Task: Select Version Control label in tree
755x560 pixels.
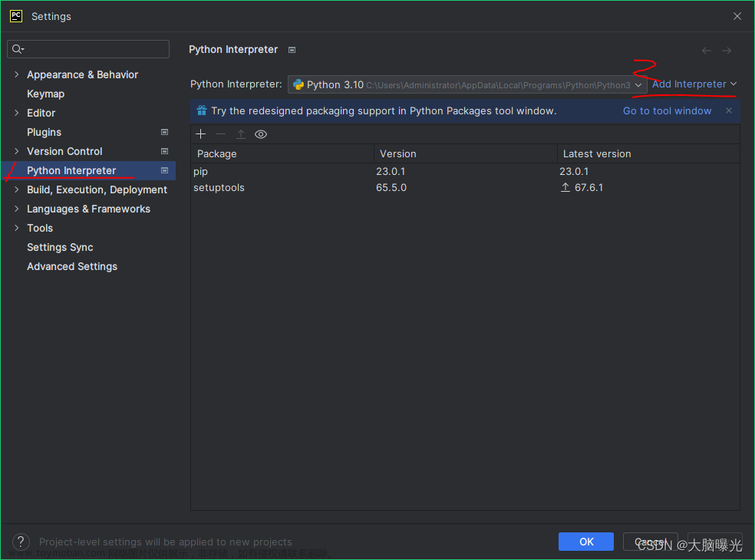Action: coord(64,151)
